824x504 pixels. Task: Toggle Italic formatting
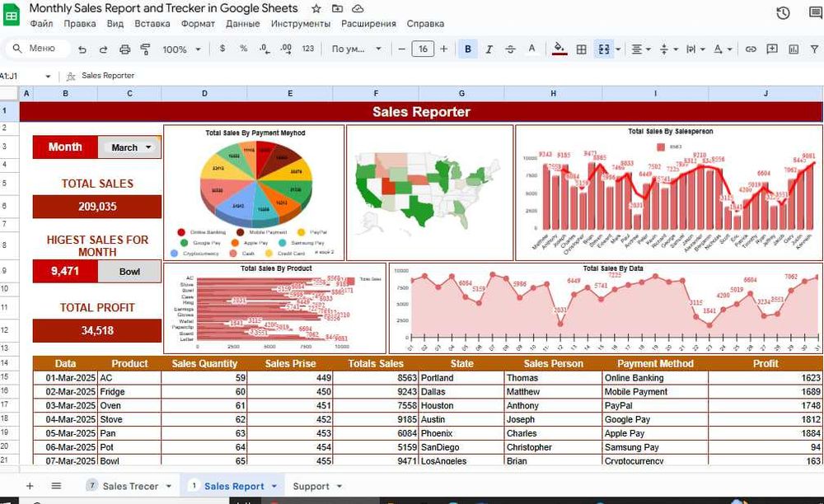coord(489,49)
